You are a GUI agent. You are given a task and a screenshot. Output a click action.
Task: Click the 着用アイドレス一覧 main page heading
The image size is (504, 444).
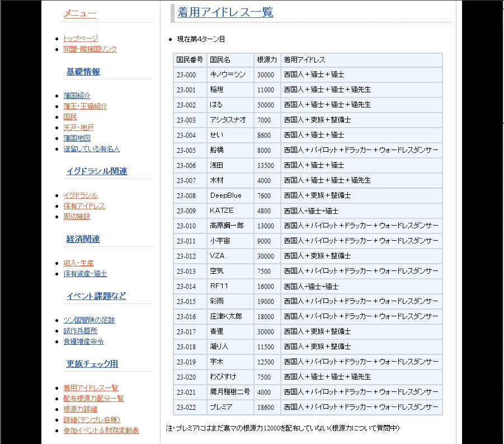tap(225, 12)
